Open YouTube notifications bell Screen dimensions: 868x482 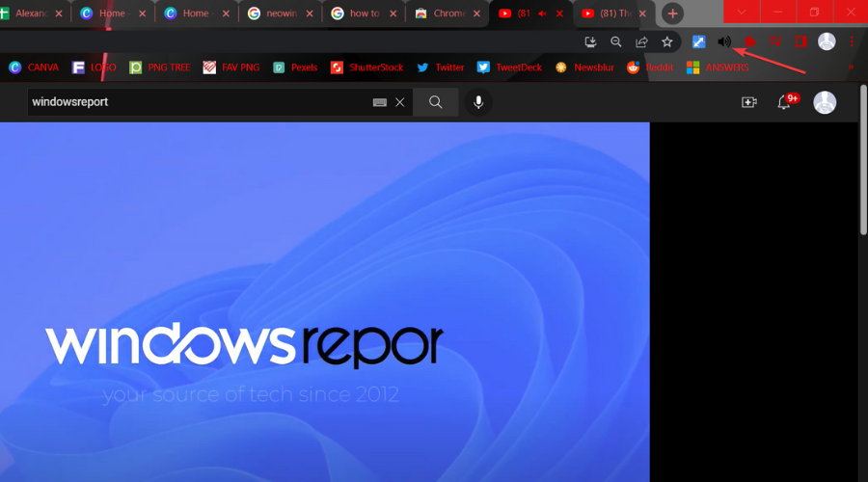click(784, 102)
